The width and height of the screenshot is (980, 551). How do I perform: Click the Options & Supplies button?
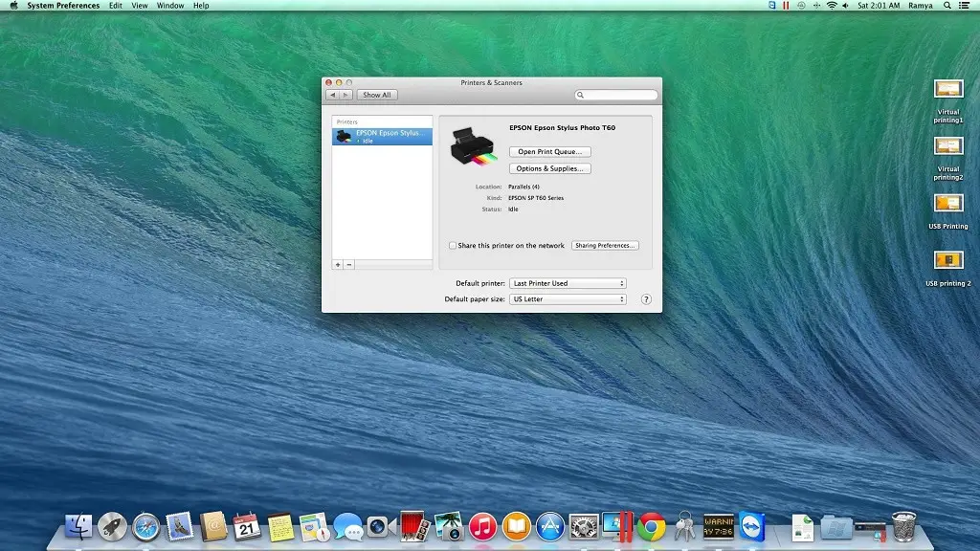549,168
